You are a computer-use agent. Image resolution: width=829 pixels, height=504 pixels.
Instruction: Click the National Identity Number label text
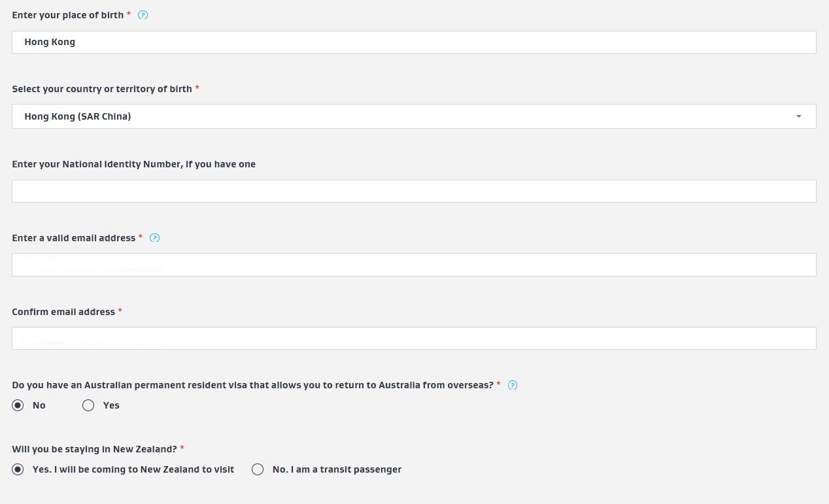click(133, 164)
